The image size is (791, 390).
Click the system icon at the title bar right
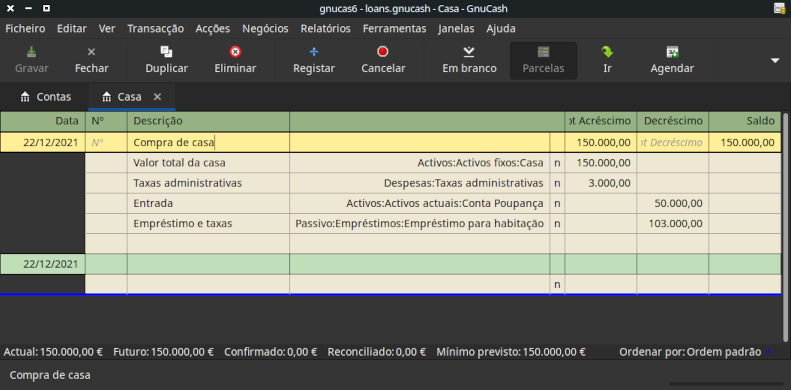tap(780, 8)
